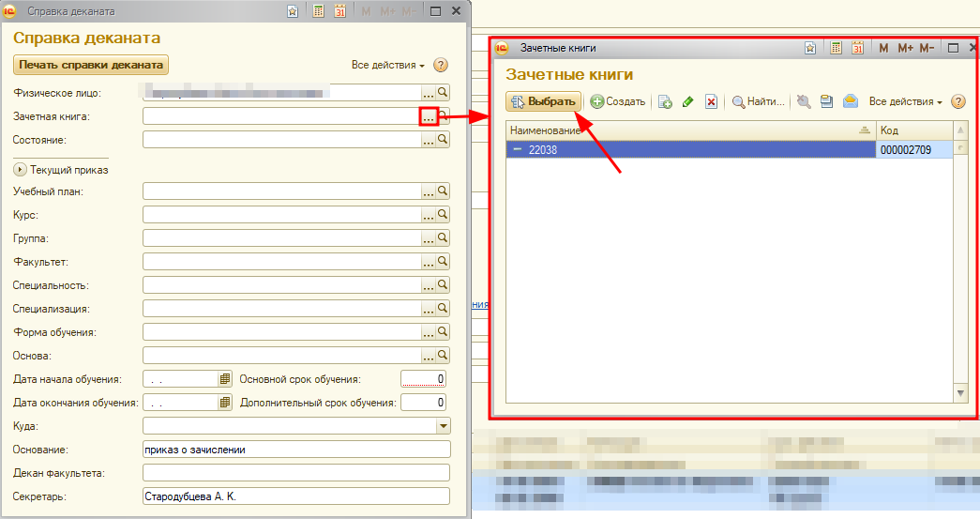Expand the Куда dropdown list
Viewport: 980px width, 519px height.
[x=444, y=426]
